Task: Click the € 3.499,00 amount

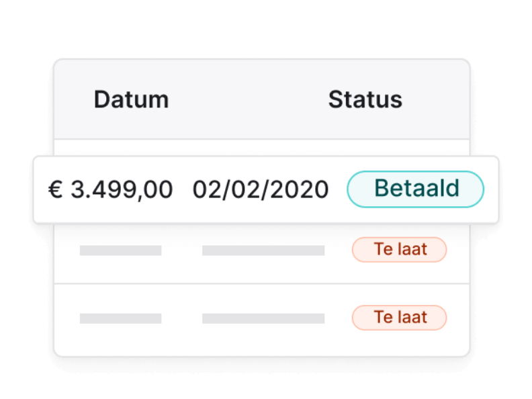Action: 111,189
